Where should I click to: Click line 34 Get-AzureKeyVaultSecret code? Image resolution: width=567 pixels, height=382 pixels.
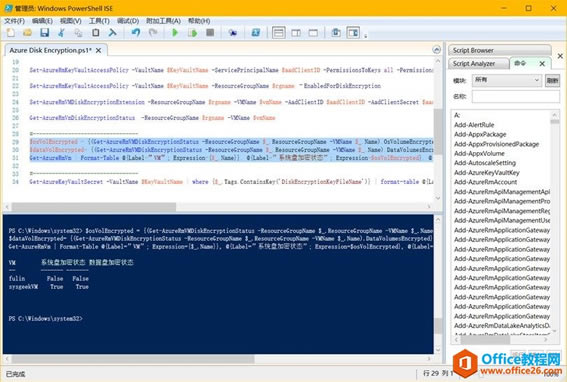click(x=231, y=182)
